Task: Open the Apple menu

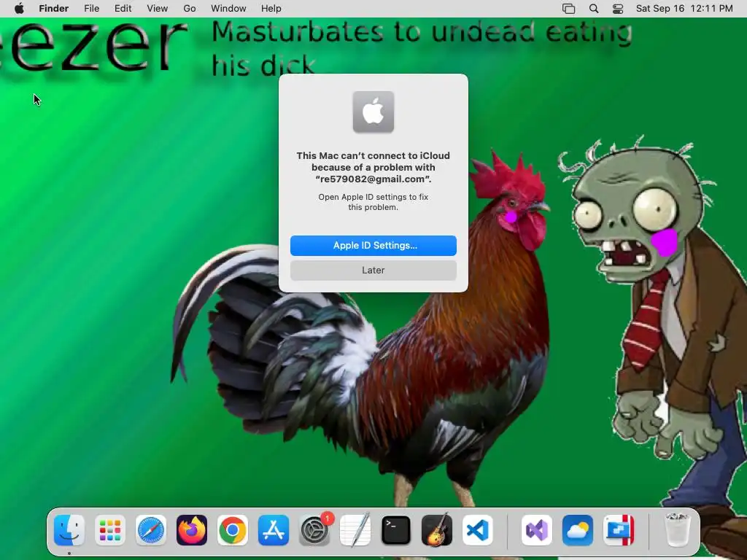Action: pyautogui.click(x=19, y=9)
